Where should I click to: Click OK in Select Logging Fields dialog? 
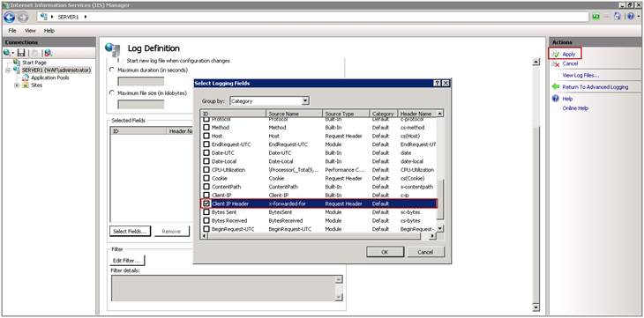click(x=385, y=252)
